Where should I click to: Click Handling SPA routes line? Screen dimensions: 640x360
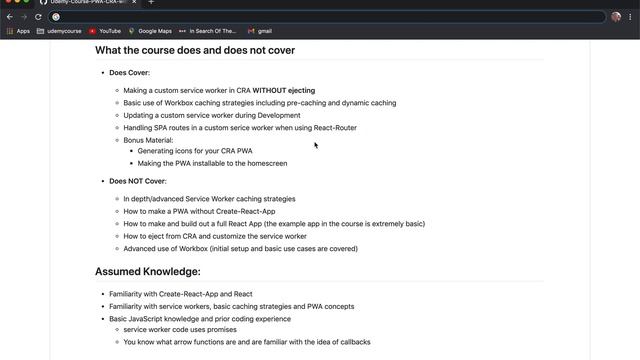tap(240, 128)
